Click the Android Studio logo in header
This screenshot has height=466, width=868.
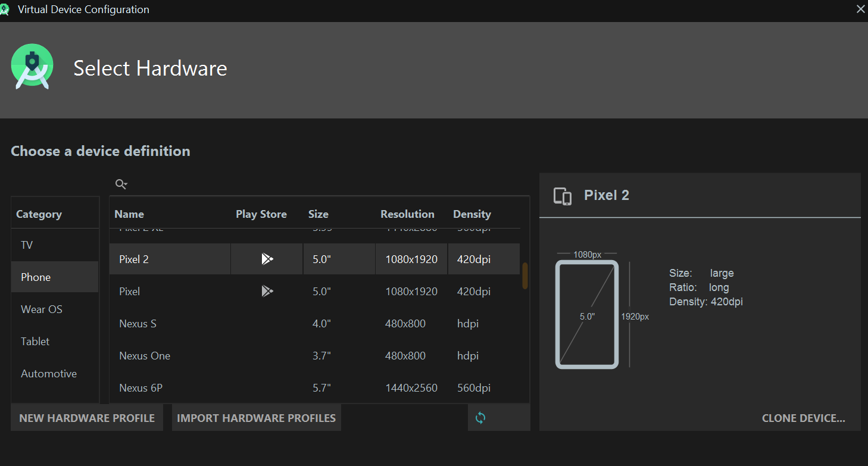coord(32,67)
